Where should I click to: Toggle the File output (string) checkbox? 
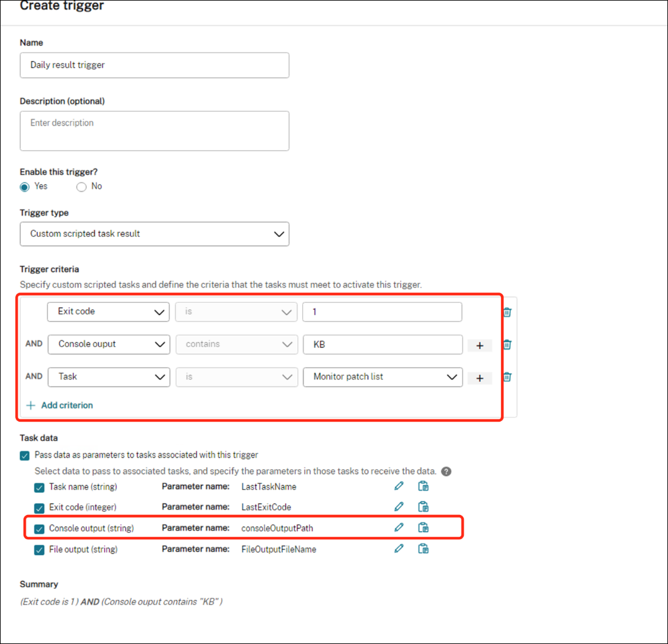coord(39,550)
